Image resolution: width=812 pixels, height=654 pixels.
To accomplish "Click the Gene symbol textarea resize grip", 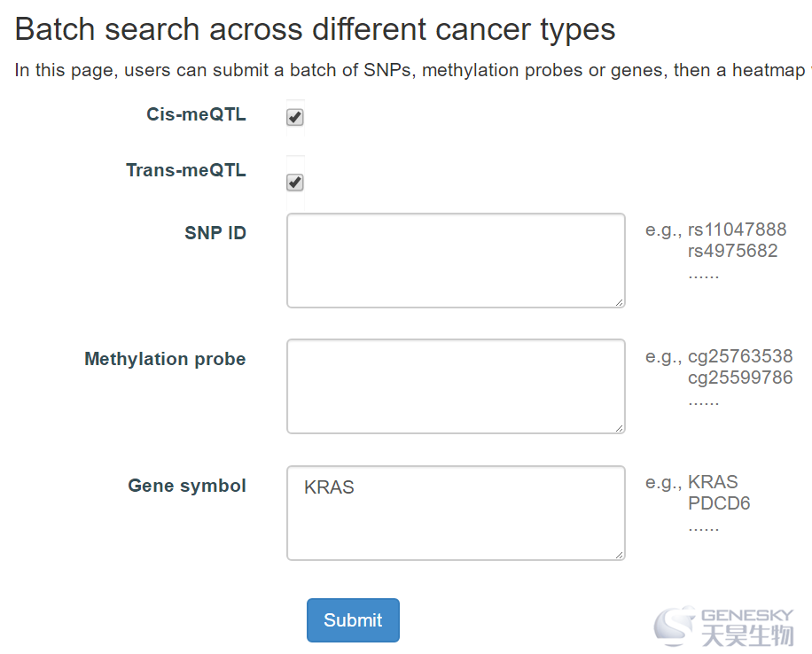I will pos(620,555).
